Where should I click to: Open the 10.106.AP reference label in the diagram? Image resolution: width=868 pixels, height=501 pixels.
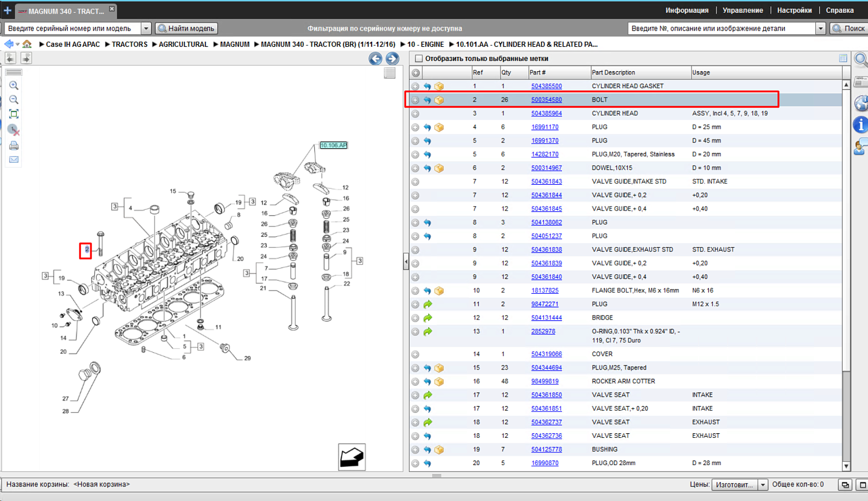tap(334, 145)
